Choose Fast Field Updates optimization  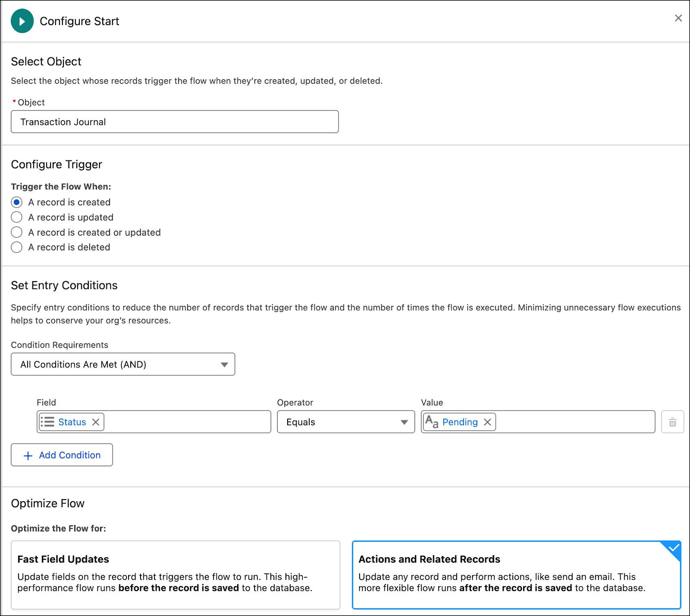175,575
